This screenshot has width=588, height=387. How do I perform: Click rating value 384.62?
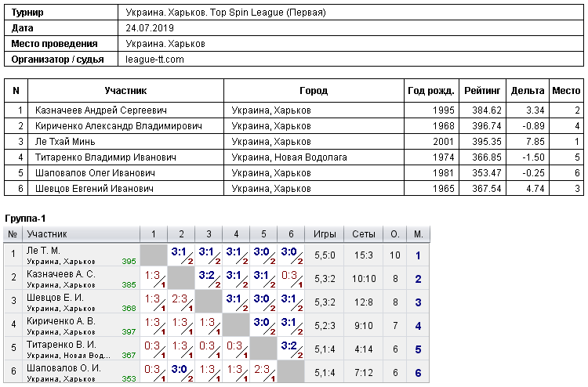coord(486,110)
